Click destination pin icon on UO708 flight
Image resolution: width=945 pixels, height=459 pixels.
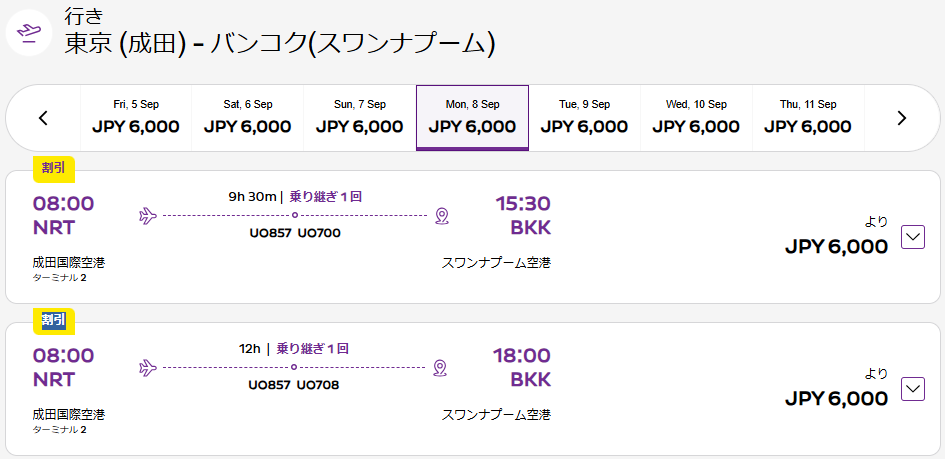tap(441, 367)
